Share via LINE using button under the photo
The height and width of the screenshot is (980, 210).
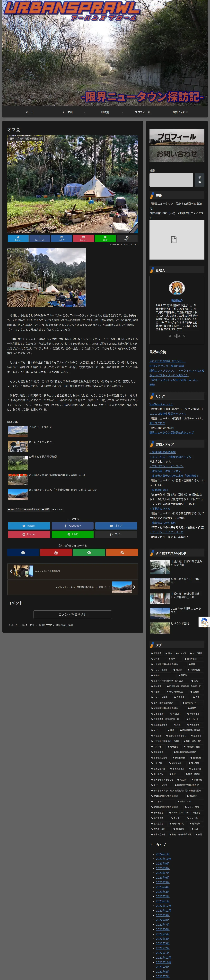click(105, 238)
